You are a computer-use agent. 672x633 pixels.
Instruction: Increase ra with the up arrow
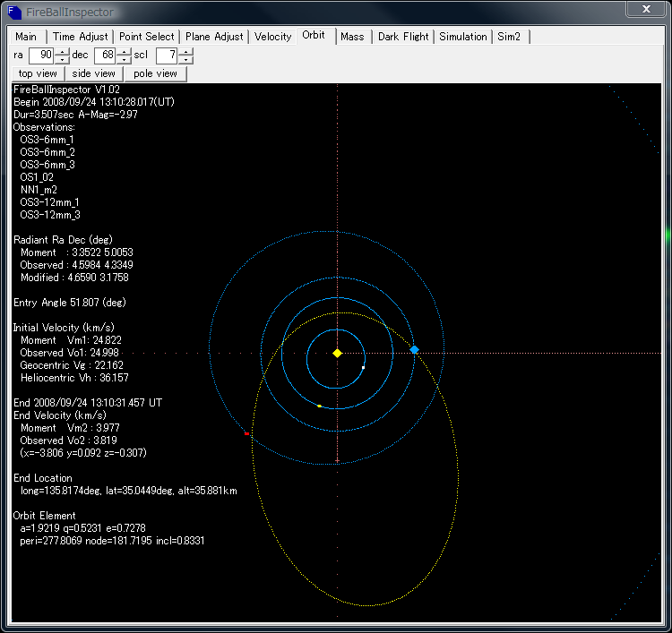pyautogui.click(x=62, y=51)
